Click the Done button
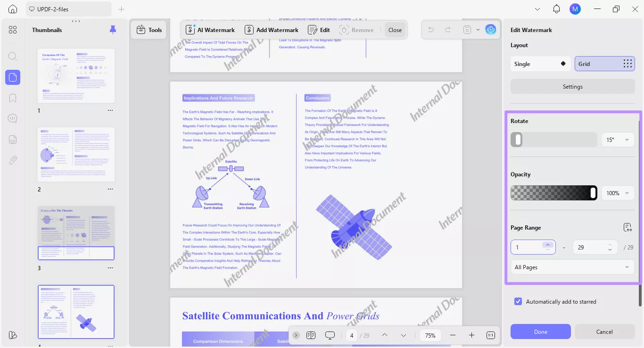The image size is (644, 348). [x=540, y=331]
